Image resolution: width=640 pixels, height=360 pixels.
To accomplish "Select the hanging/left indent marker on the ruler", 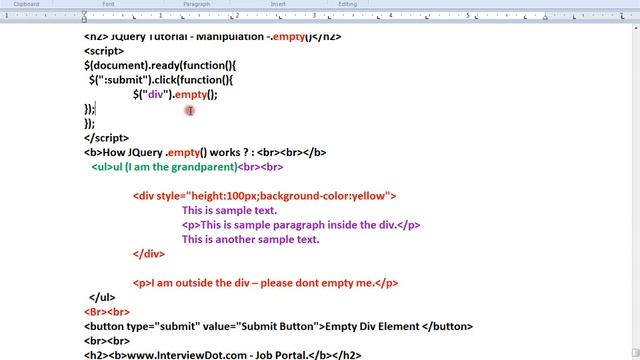I will [x=84, y=19].
